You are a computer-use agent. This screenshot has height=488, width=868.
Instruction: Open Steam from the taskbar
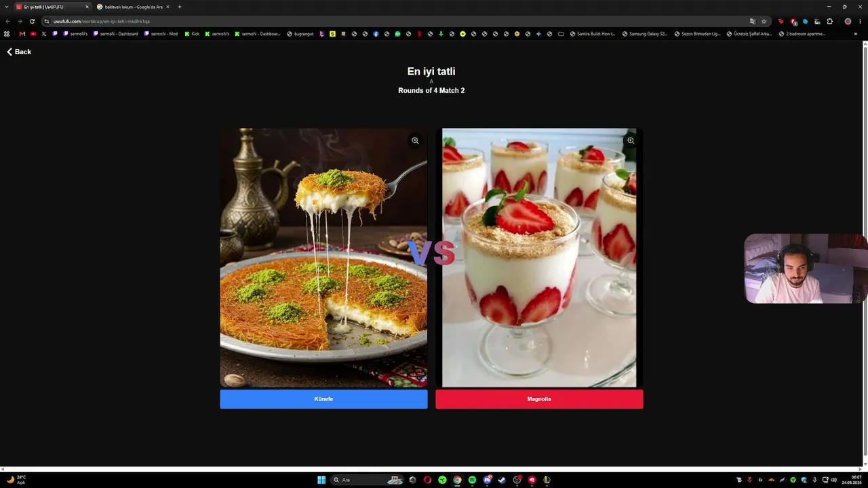coord(502,480)
